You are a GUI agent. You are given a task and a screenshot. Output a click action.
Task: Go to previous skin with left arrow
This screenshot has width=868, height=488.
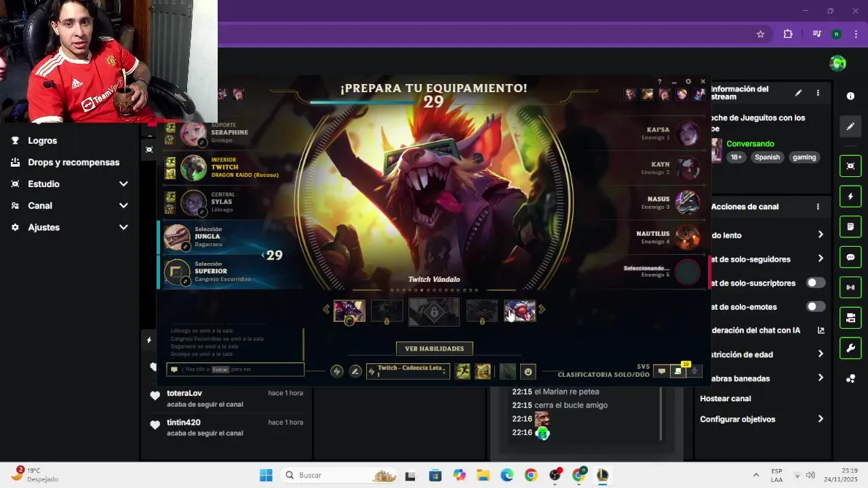pos(326,310)
